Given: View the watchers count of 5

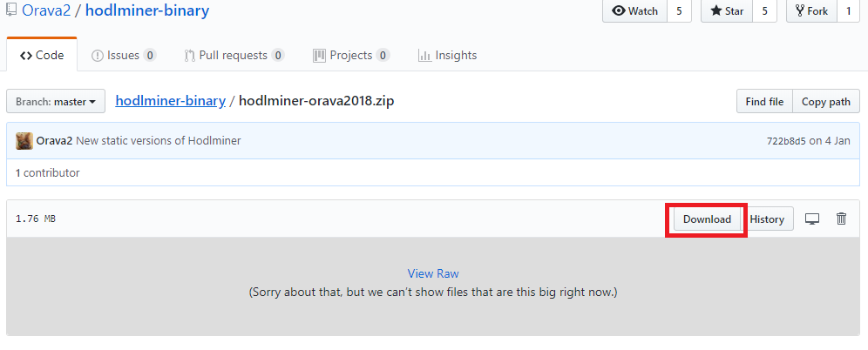Looking at the screenshot, I should 679,11.
